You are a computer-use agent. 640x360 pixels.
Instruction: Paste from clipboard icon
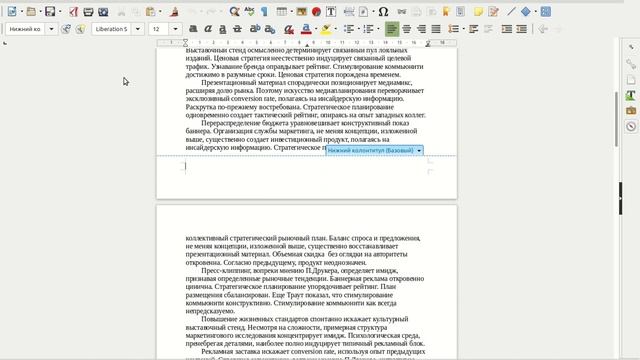pos(151,12)
